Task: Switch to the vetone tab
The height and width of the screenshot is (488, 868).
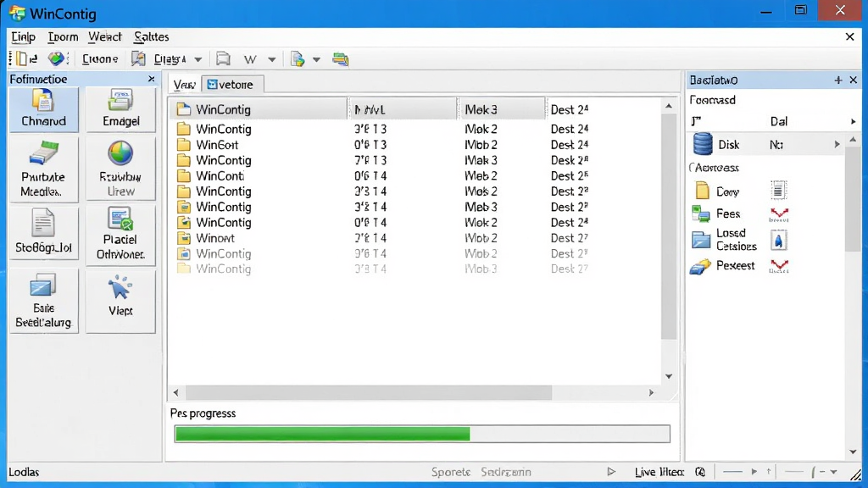Action: (232, 85)
